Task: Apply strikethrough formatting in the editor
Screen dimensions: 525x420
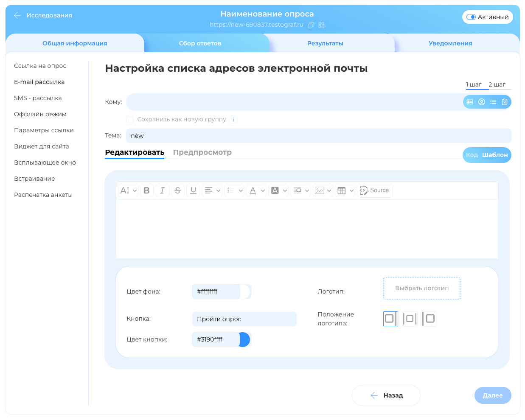Action: 178,190
